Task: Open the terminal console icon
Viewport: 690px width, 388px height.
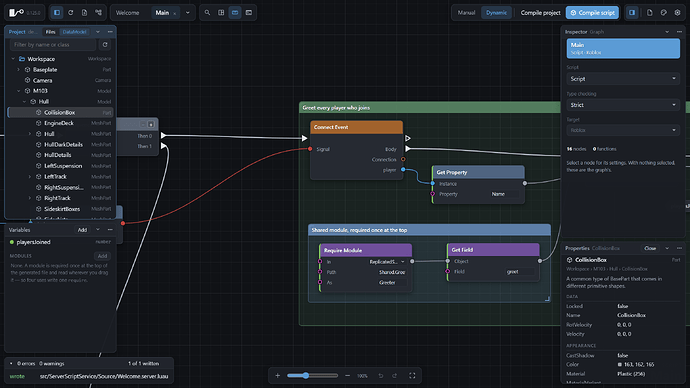Action: coord(249,13)
